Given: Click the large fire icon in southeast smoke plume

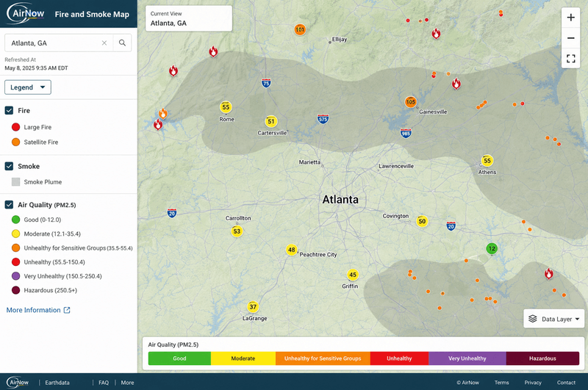Looking at the screenshot, I should click(x=548, y=274).
